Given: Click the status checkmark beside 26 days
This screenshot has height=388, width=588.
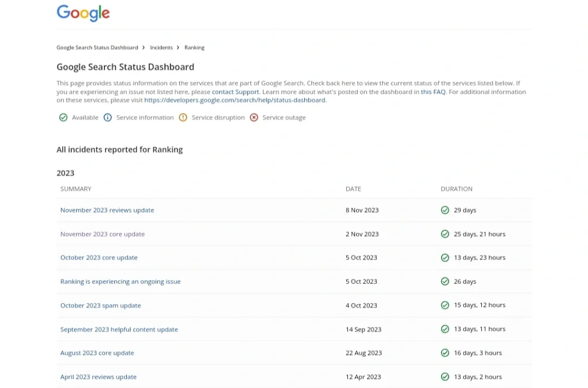Looking at the screenshot, I should [445, 282].
